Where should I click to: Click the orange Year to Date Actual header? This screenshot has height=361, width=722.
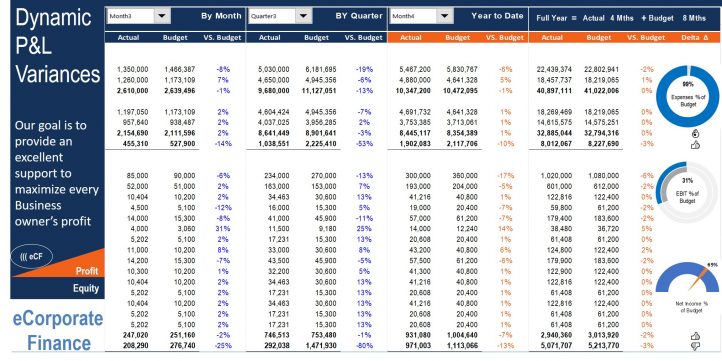click(x=411, y=38)
